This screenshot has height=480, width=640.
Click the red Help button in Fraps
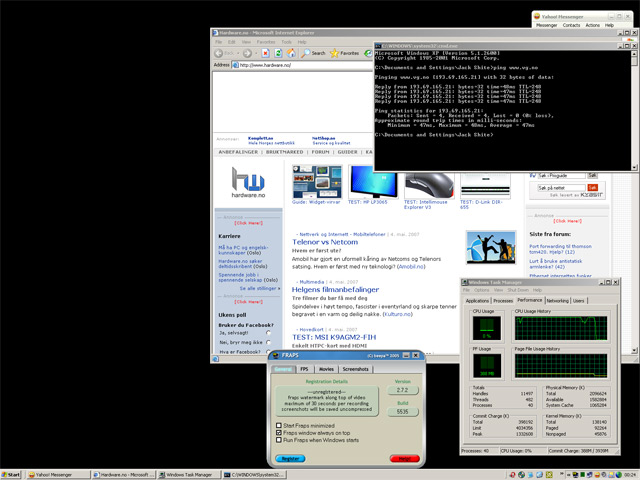(x=404, y=459)
